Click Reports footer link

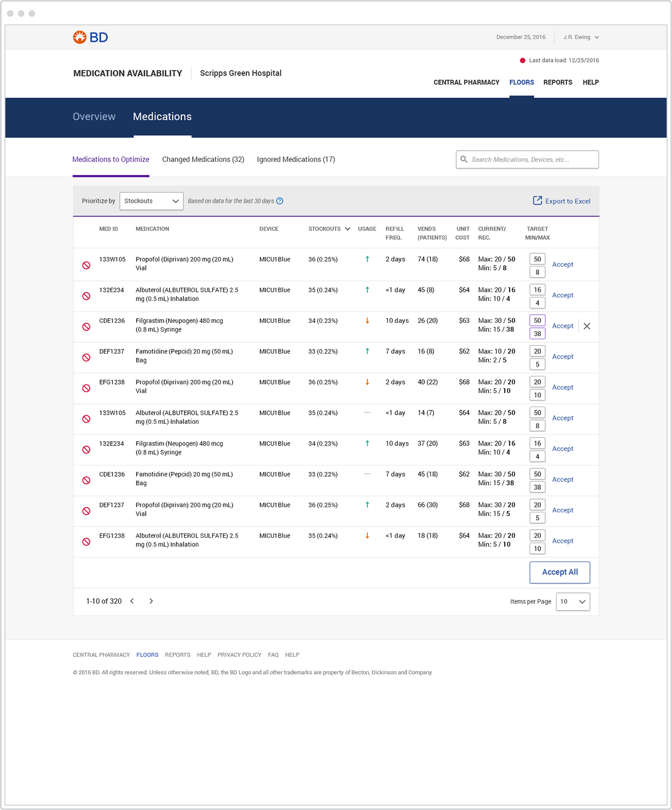(178, 655)
